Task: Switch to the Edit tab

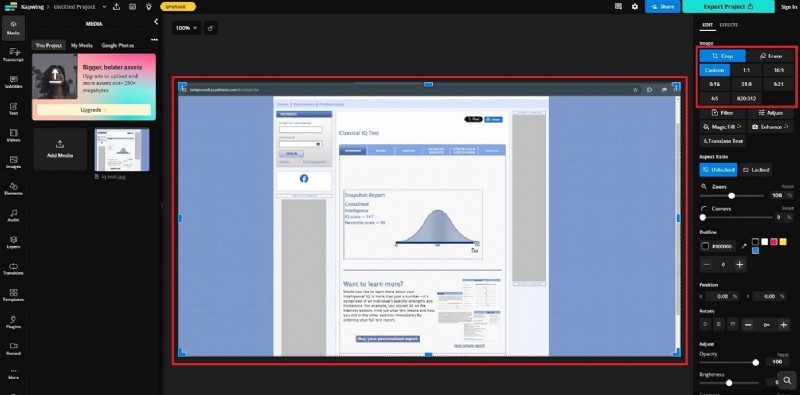Action: tap(707, 25)
